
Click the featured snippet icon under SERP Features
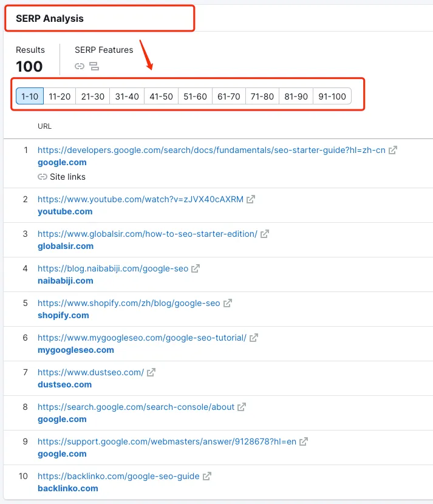(94, 66)
